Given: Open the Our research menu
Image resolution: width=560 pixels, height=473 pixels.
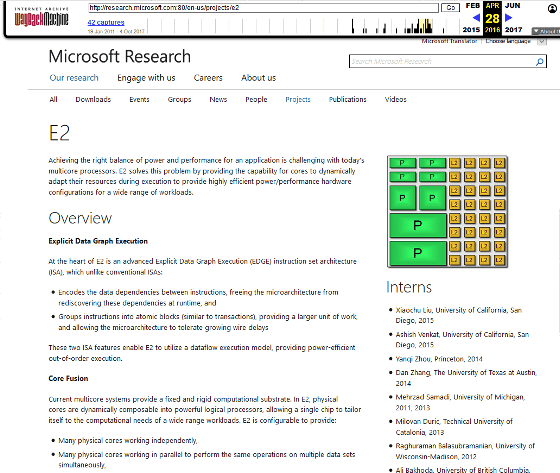Looking at the screenshot, I should [x=74, y=78].
